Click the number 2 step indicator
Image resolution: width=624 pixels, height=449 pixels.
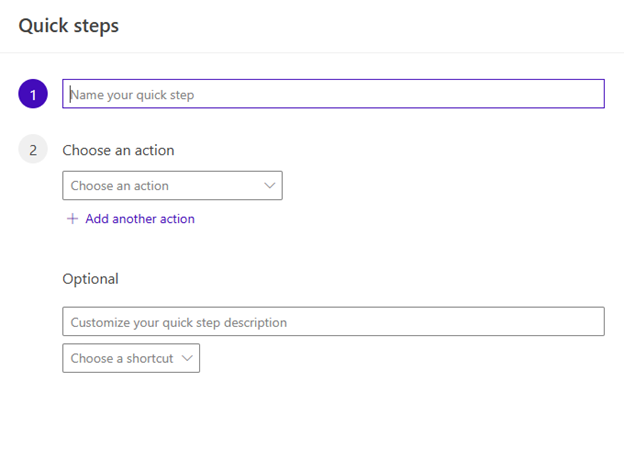point(33,150)
